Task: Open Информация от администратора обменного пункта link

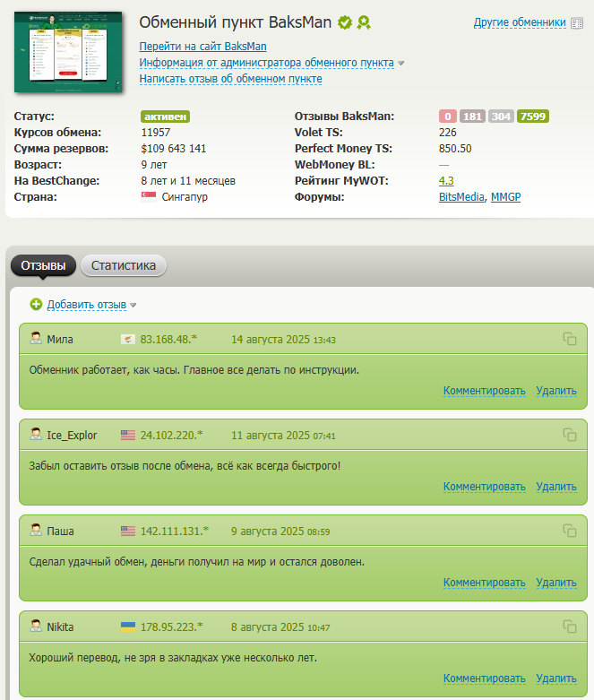Action: click(x=266, y=63)
